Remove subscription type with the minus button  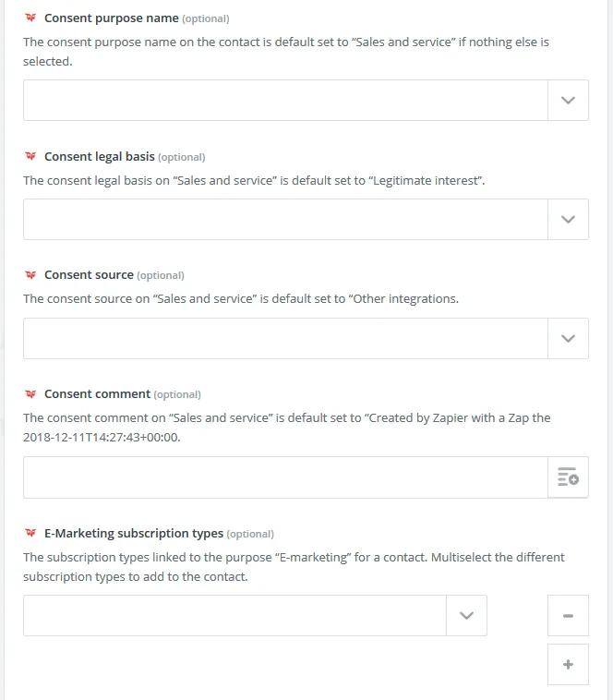coord(568,616)
